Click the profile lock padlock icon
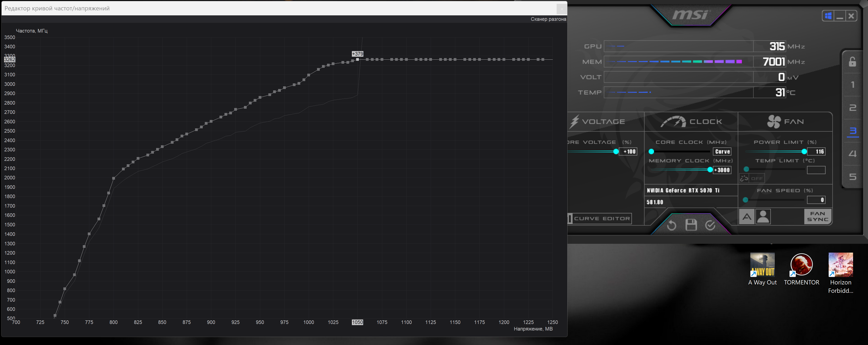Screen dimensions: 868x345 click(852, 62)
